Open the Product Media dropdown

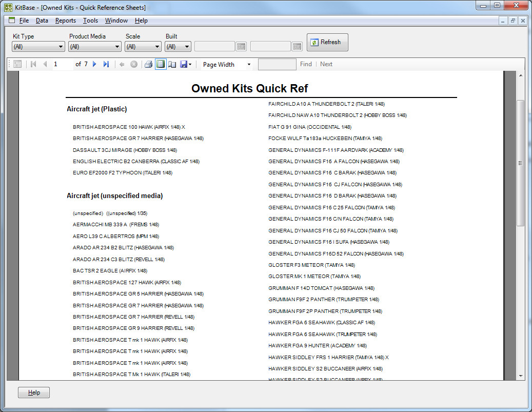(95, 47)
